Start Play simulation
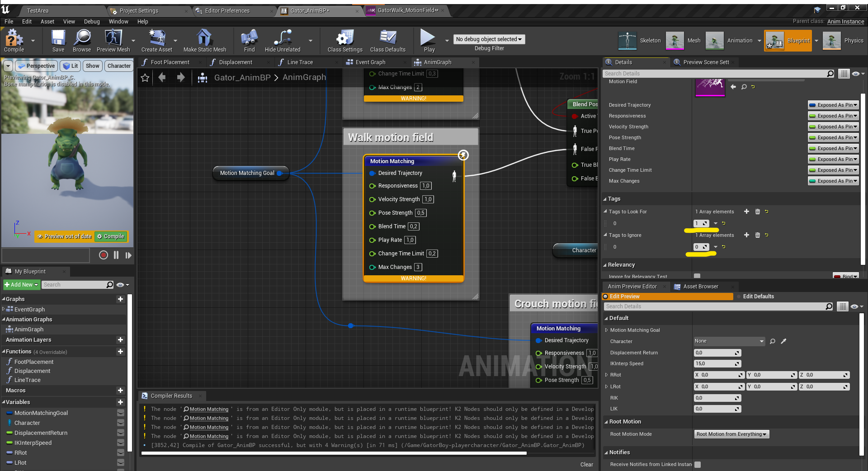The width and height of the screenshot is (868, 471). coord(429,40)
